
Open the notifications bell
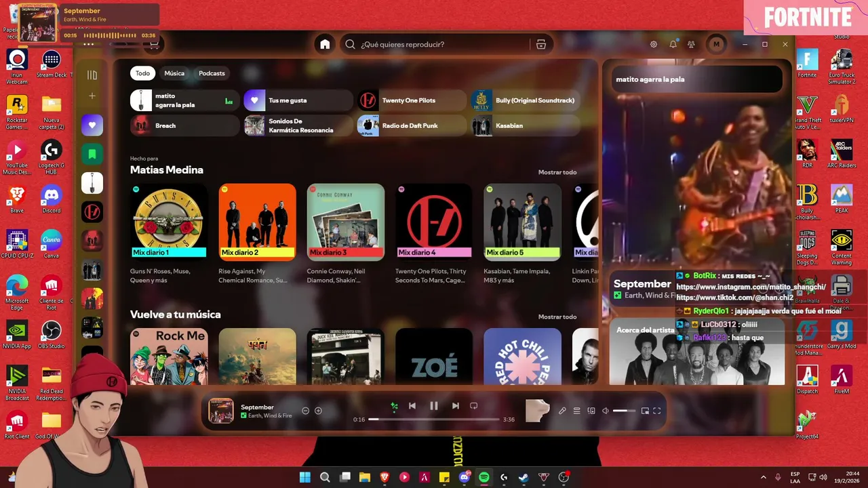click(x=673, y=44)
